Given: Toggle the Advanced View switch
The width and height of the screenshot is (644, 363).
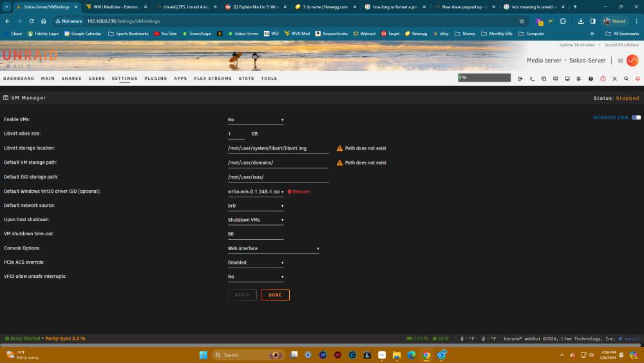Looking at the screenshot, I should [x=636, y=117].
